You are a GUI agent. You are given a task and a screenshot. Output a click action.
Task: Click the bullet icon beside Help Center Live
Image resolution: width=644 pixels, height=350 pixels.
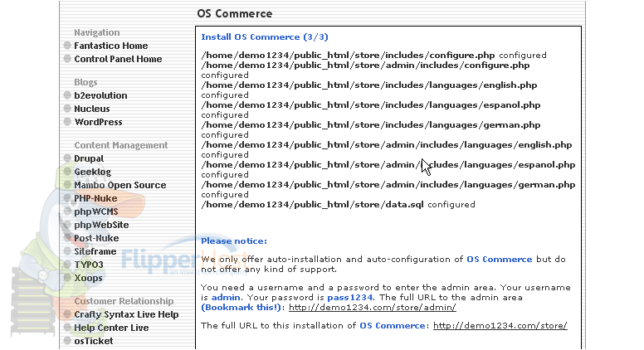tap(67, 328)
